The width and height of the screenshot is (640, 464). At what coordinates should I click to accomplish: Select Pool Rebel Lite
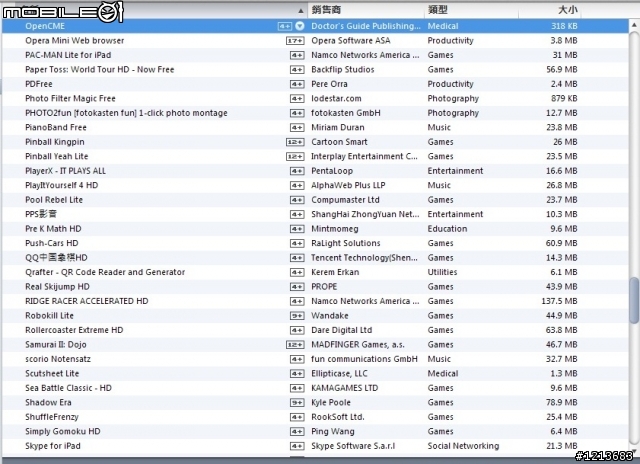click(315, 200)
